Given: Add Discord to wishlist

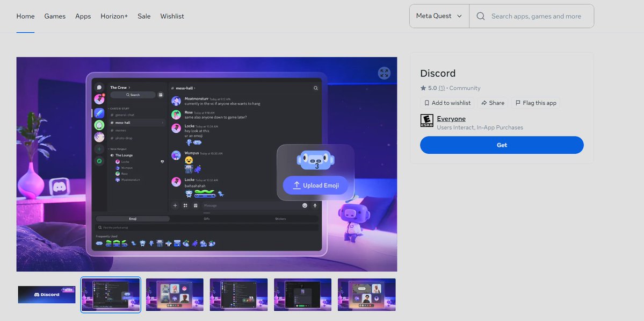Looking at the screenshot, I should pos(447,103).
